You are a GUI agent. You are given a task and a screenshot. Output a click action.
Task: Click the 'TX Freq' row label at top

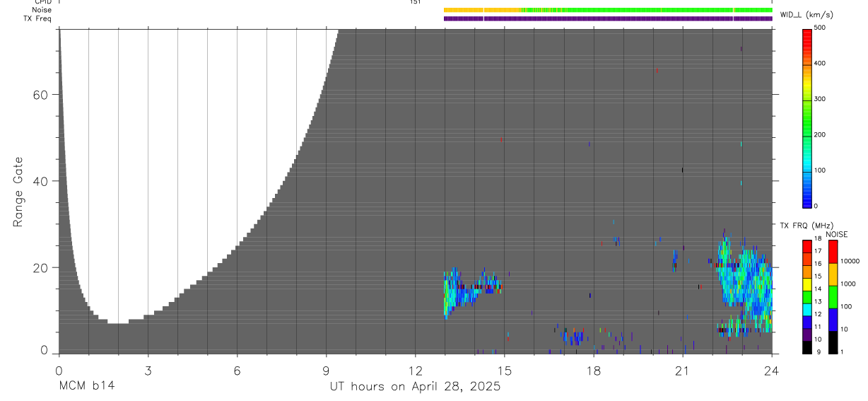(x=37, y=18)
